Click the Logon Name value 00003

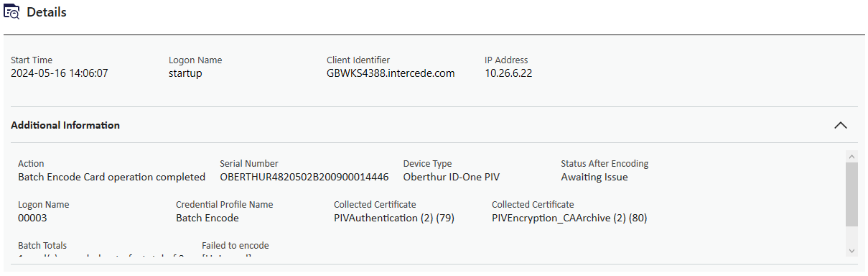coord(32,218)
